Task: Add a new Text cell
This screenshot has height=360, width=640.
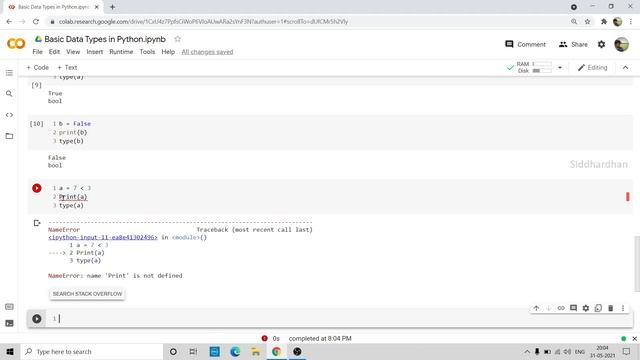Action: 67,67
